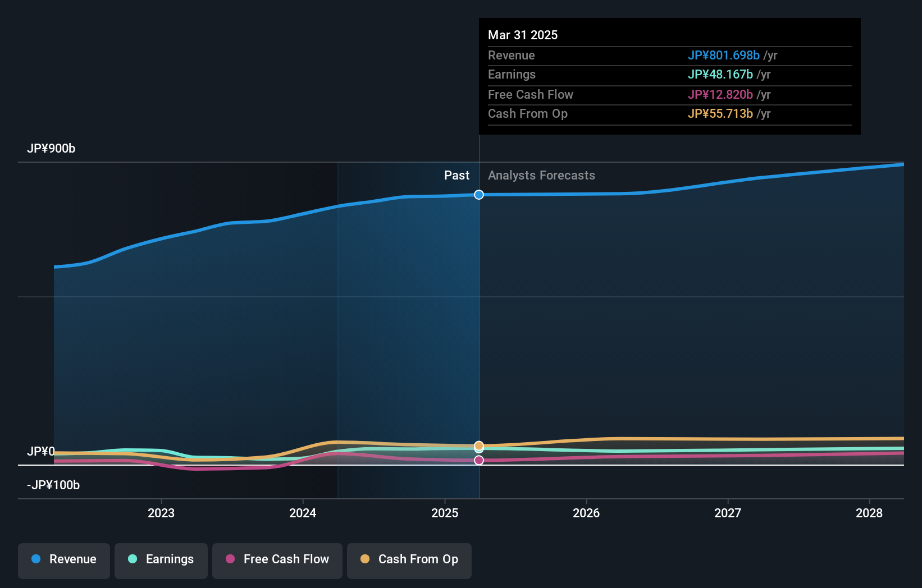This screenshot has width=922, height=588.
Task: Select the 2023 x-axis label
Action: click(x=161, y=513)
